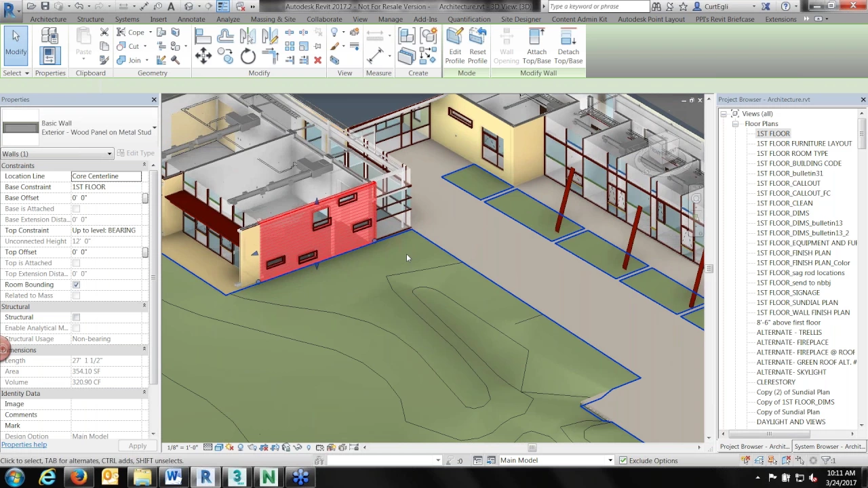Click the Move tool icon
The height and width of the screenshot is (488, 868).
click(203, 57)
